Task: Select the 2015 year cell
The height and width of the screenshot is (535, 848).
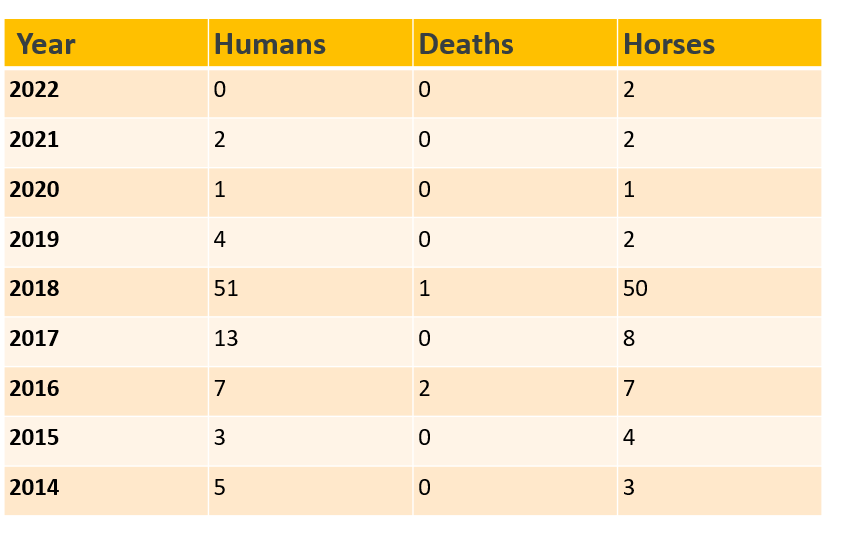Action: click(34, 438)
